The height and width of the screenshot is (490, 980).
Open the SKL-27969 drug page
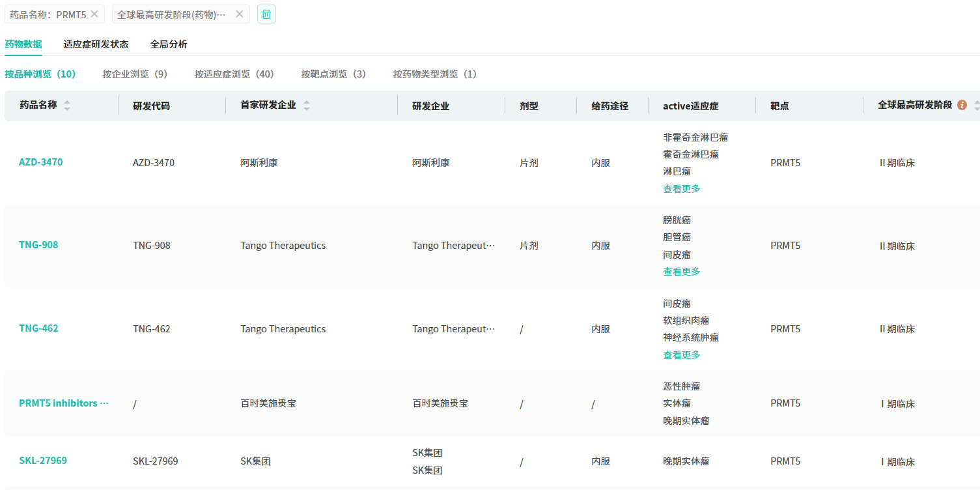pyautogui.click(x=43, y=461)
